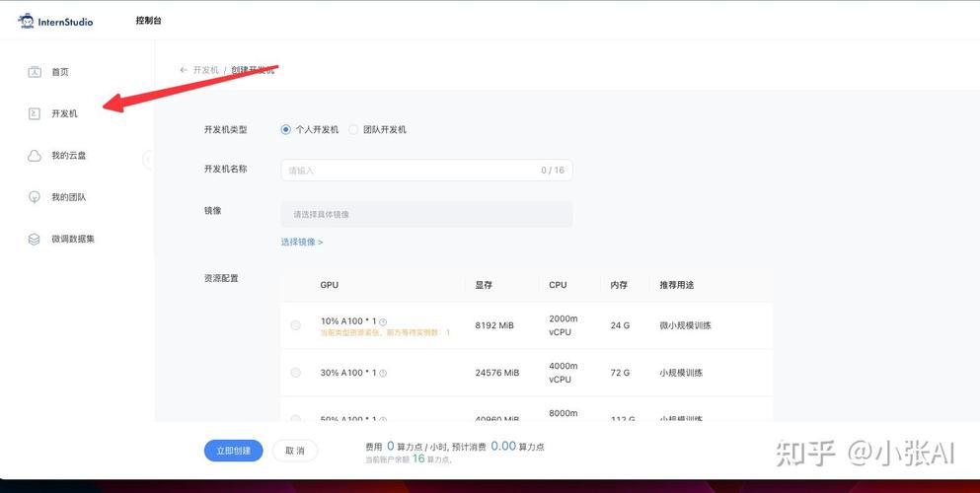Click the 24 G memory cell

point(620,325)
